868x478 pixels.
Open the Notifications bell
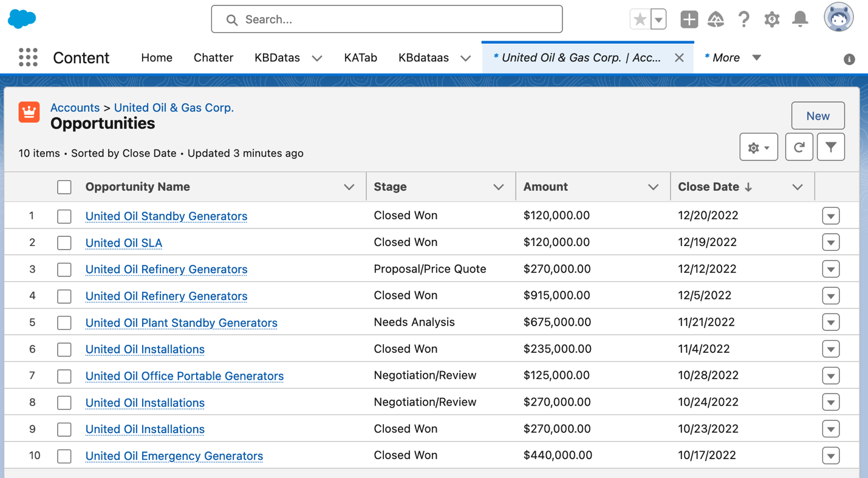click(x=800, y=19)
